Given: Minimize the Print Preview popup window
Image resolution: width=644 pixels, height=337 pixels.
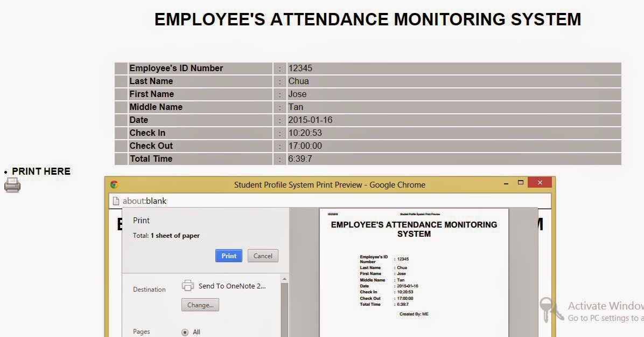Looking at the screenshot, I should tap(506, 183).
